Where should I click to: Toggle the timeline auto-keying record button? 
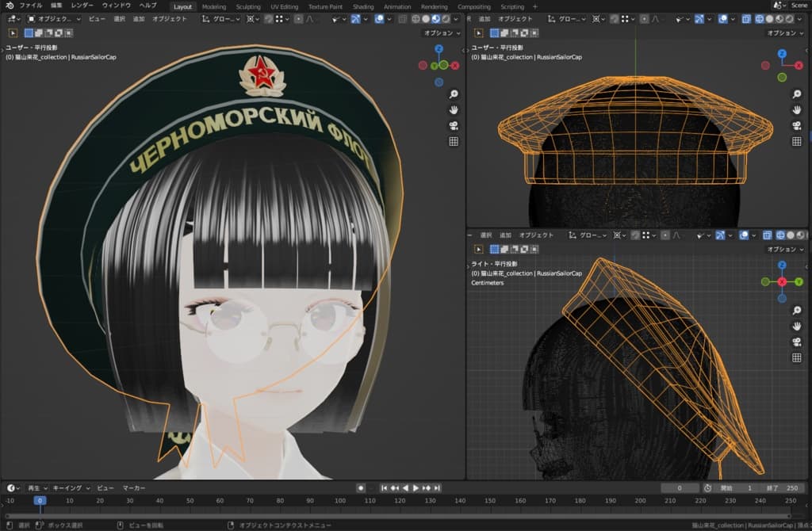tap(361, 488)
